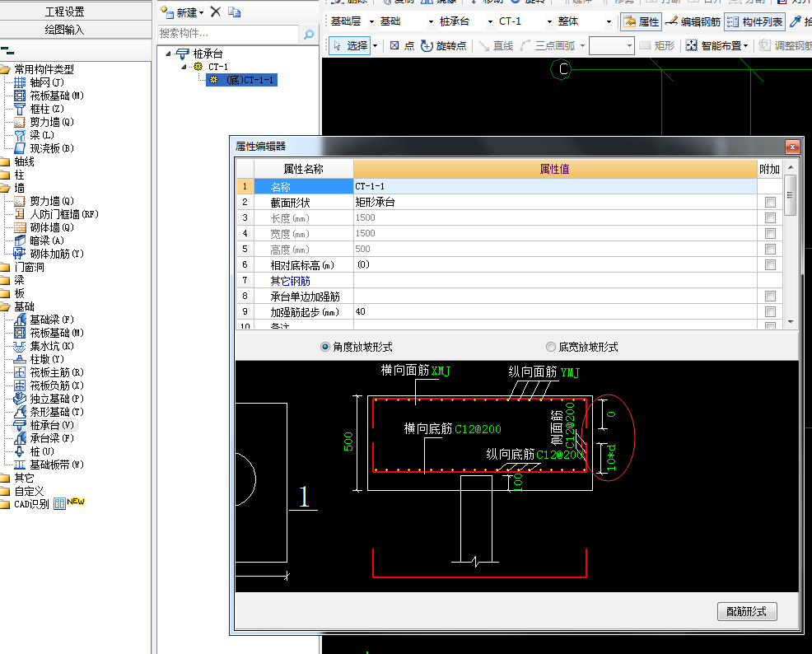Open the 整体 dropdown

[x=609, y=21]
